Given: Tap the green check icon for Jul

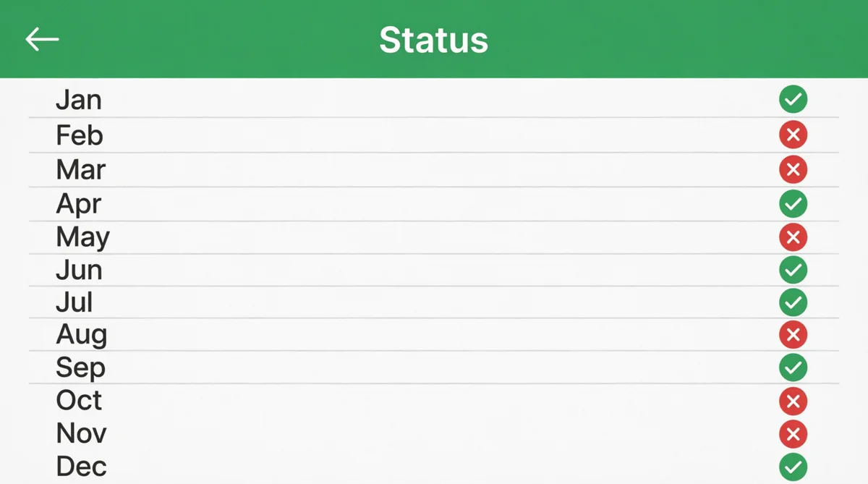Looking at the screenshot, I should [x=793, y=302].
